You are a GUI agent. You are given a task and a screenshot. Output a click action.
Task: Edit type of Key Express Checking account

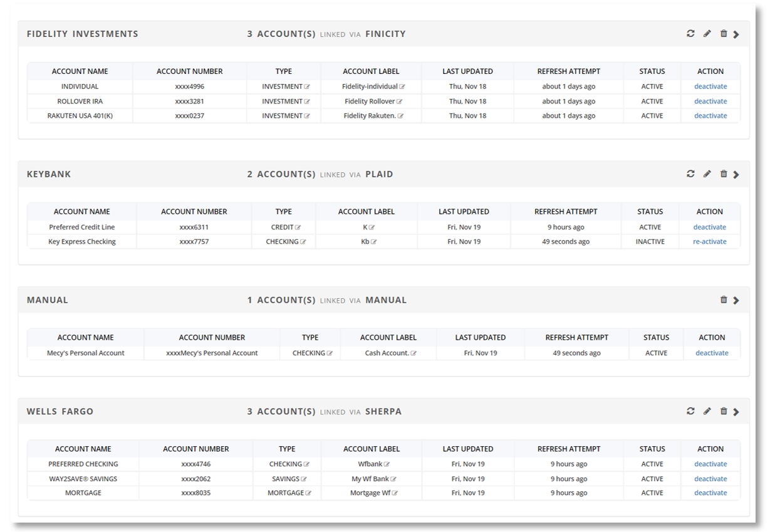point(303,242)
